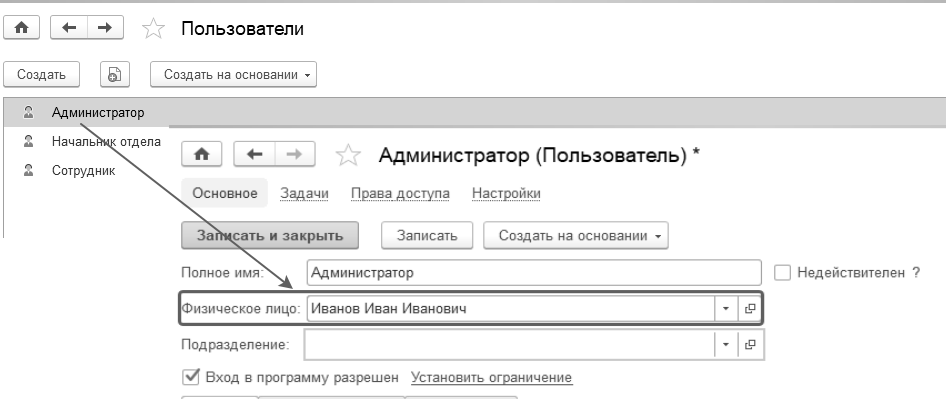This screenshot has width=946, height=399.
Task: Open the Задачи tab
Action: click(x=304, y=194)
